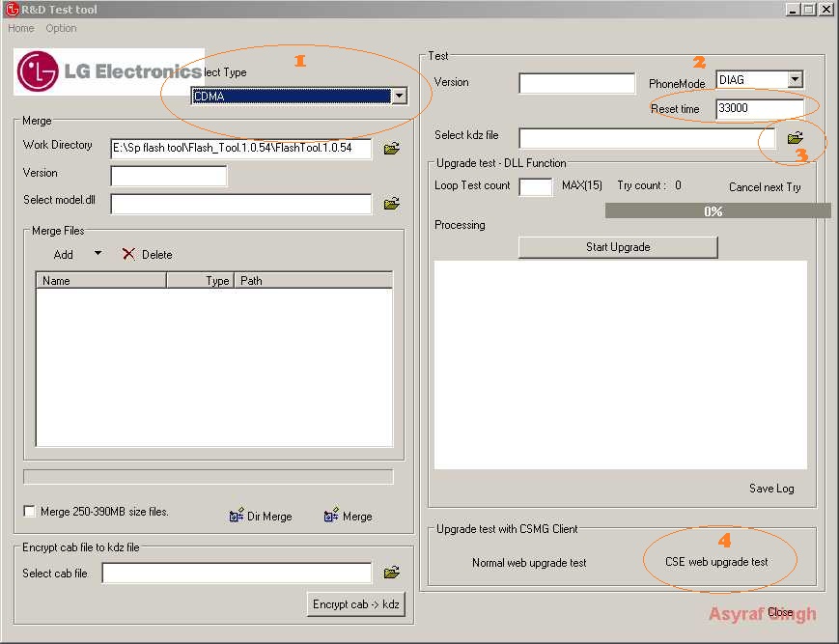
Task: Browse for the kdz file
Action: [x=796, y=138]
